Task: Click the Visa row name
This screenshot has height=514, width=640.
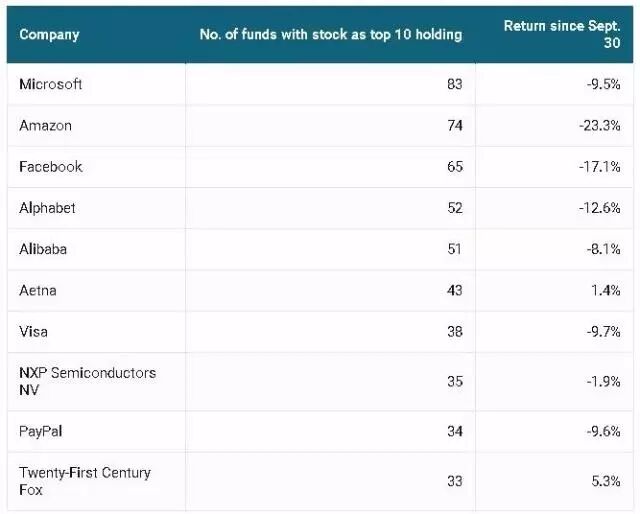Action: point(34,331)
